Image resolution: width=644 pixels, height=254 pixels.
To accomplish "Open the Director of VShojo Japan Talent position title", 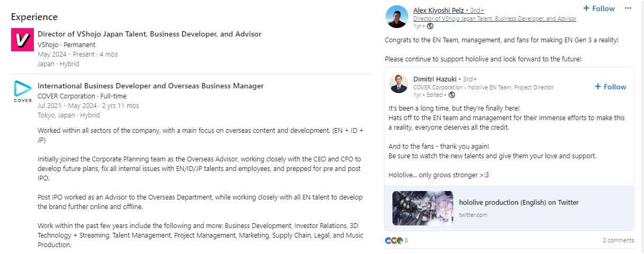I will (149, 34).
